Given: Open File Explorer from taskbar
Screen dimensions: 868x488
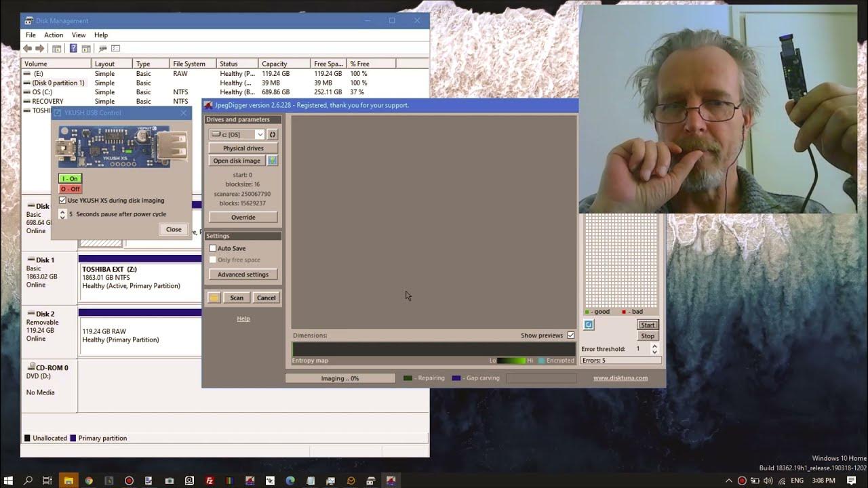Looking at the screenshot, I should 68,481.
